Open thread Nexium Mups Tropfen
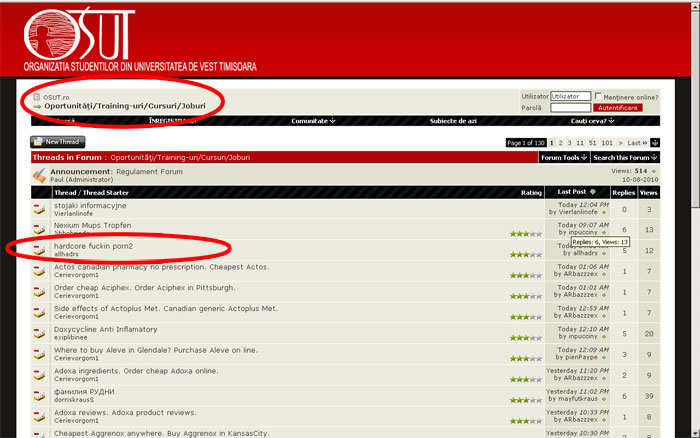The image size is (700, 438). (x=93, y=225)
